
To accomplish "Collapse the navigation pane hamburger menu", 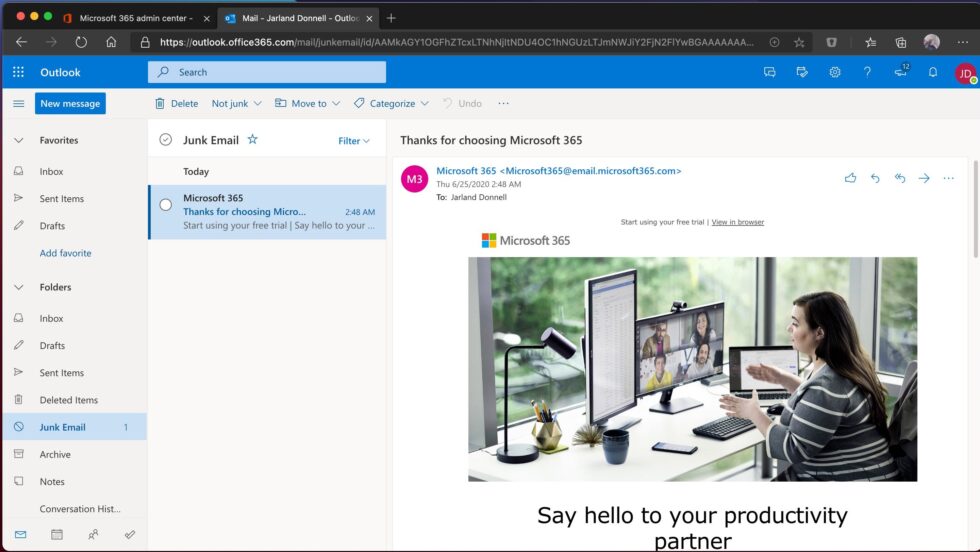I will tap(18, 103).
